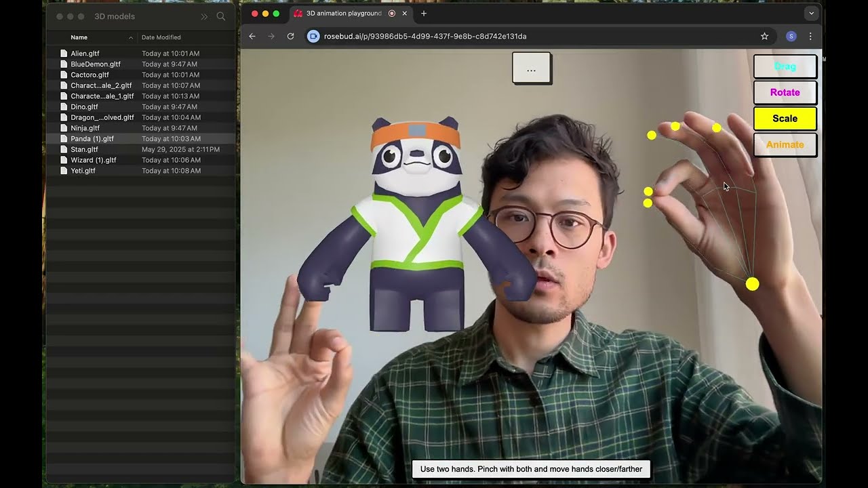Viewport: 868px width, 488px height.
Task: Click the profile avatar icon
Action: coord(791,37)
